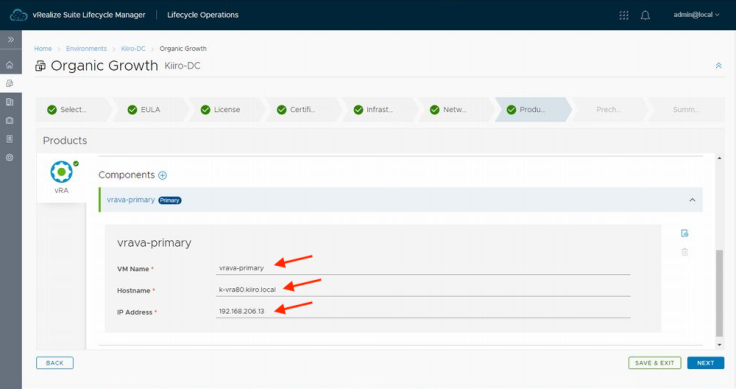This screenshot has height=389, width=736.
Task: Click the IP Address input field
Action: pos(422,311)
